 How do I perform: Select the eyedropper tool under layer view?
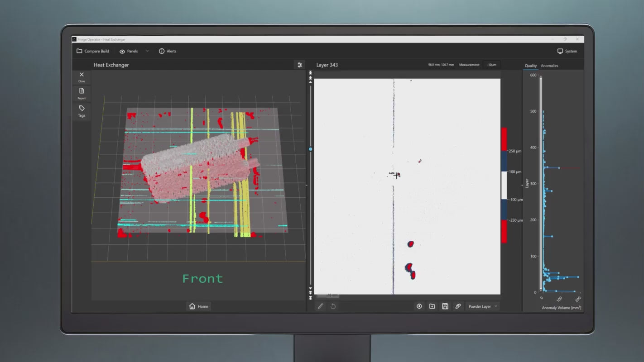pos(458,306)
